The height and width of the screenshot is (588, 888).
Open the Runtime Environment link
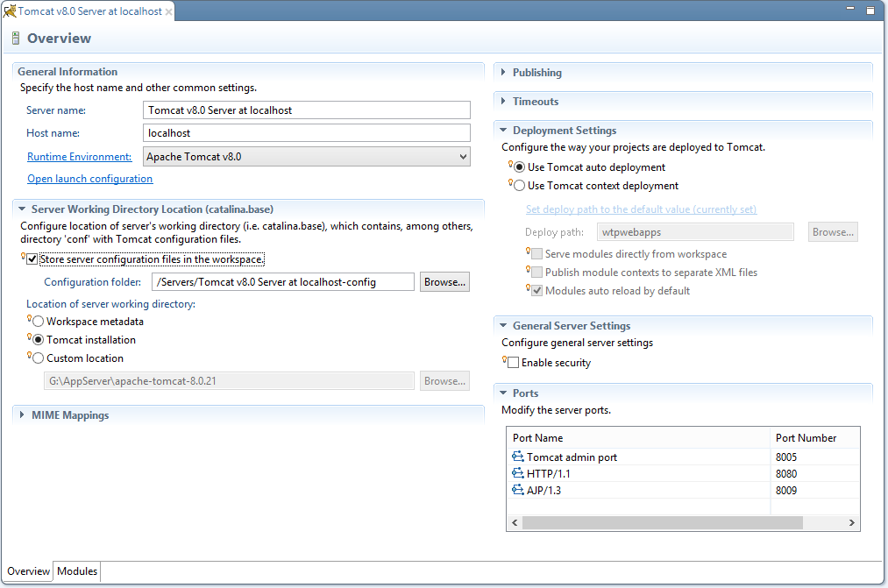pyautogui.click(x=79, y=157)
